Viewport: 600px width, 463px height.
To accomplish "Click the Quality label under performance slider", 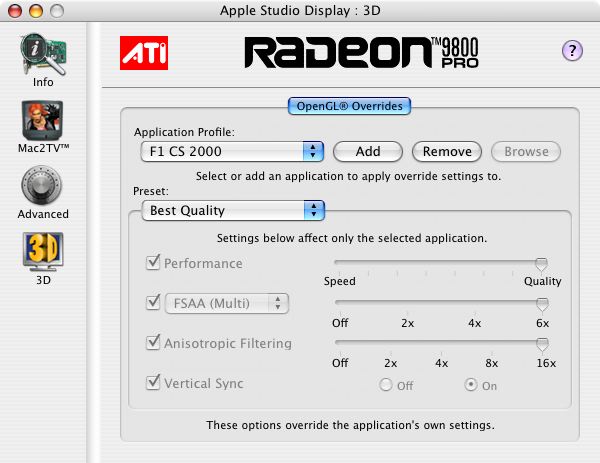I will pyautogui.click(x=543, y=281).
